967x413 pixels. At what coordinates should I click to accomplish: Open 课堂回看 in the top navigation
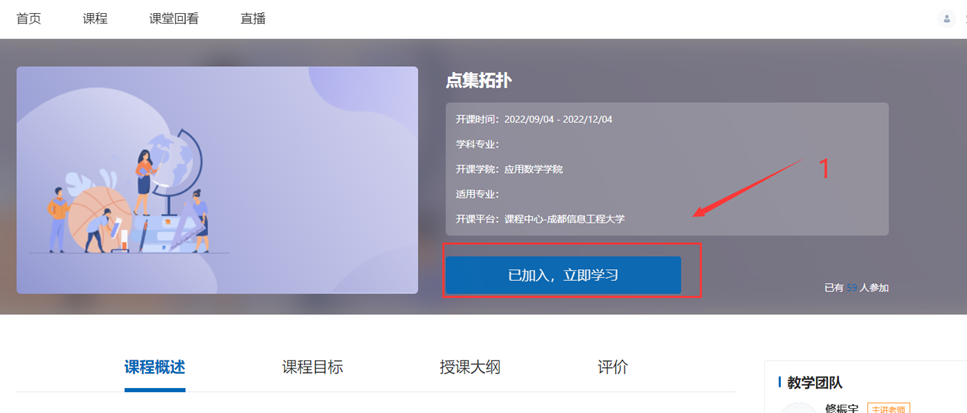(174, 19)
